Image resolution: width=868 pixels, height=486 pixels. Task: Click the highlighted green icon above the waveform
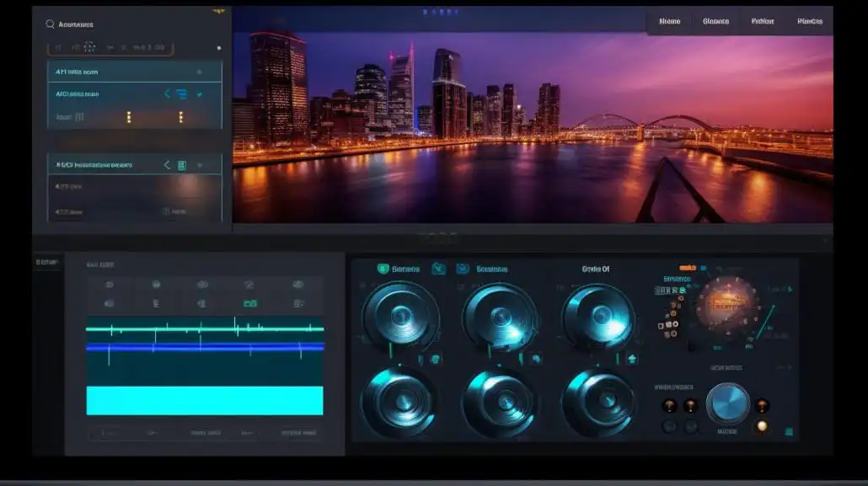click(x=249, y=303)
